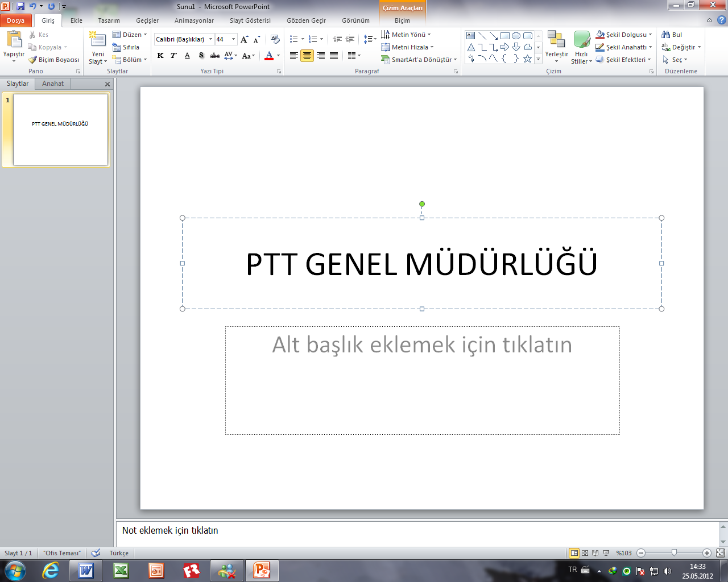Viewport: 728px width, 582px height.
Task: Open Şekil Efektleri shape effects dropdown
Action: coord(623,60)
